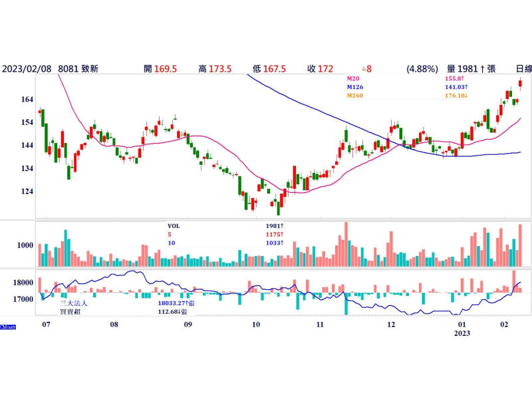The width and height of the screenshot is (532, 399).
Task: Click the 164 price axis label
Action: coord(27,100)
